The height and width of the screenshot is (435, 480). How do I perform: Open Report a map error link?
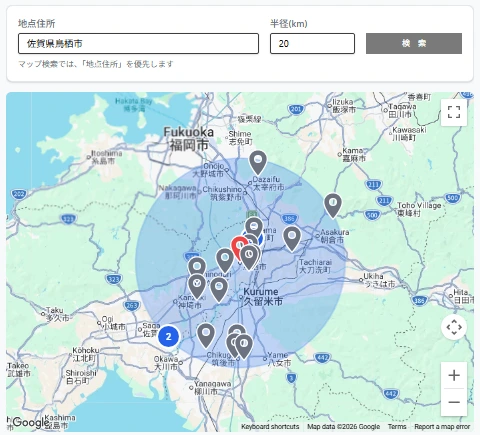tap(442, 427)
